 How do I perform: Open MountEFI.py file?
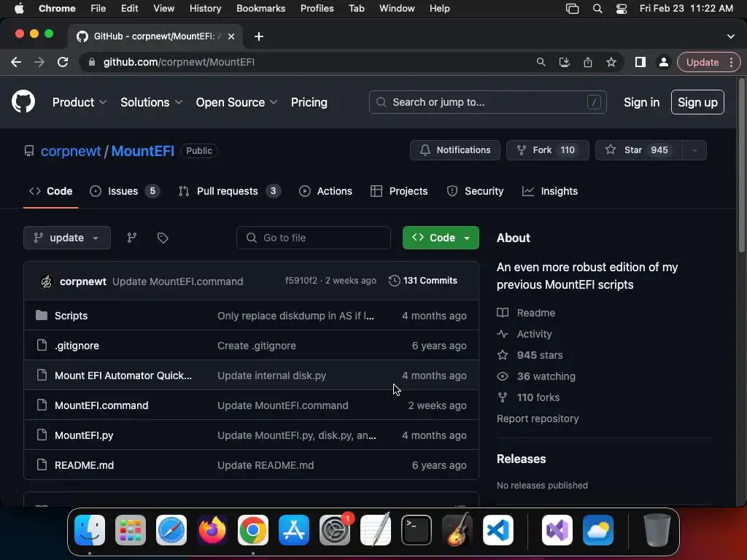pos(84,435)
